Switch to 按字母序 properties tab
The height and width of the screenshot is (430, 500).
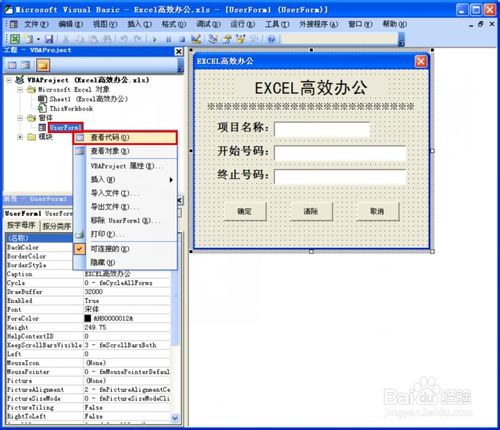(21, 225)
